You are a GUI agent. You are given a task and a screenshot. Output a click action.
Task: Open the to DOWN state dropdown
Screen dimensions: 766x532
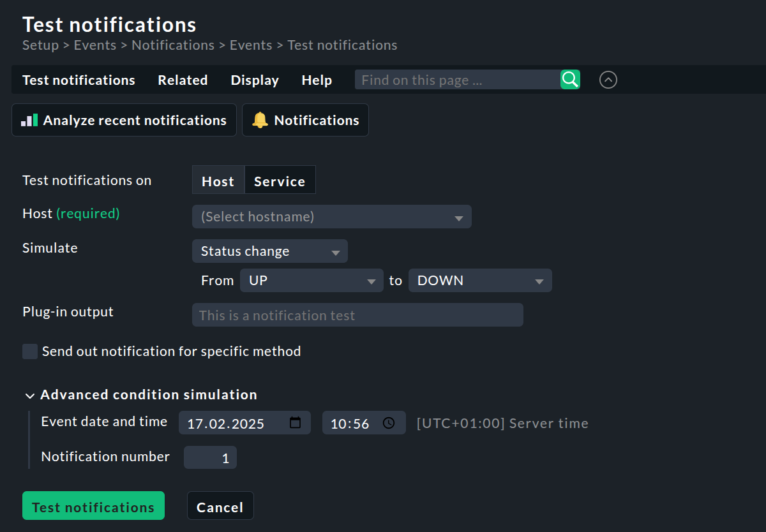[480, 280]
